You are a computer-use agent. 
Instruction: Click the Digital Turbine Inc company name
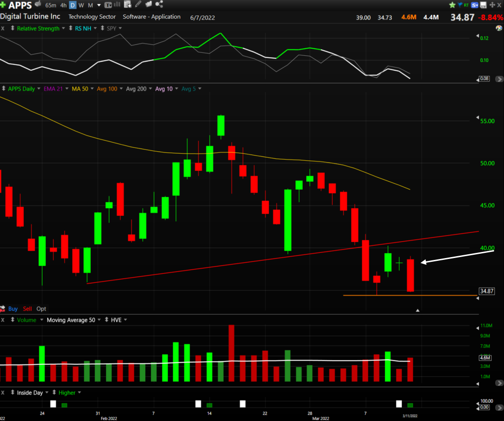30,16
